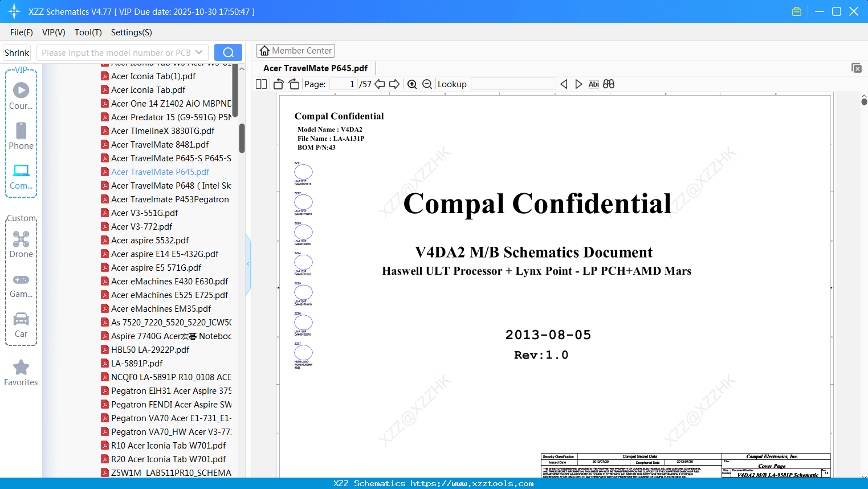Open LA-5891P.pdf
The image size is (868, 489).
(x=132, y=364)
